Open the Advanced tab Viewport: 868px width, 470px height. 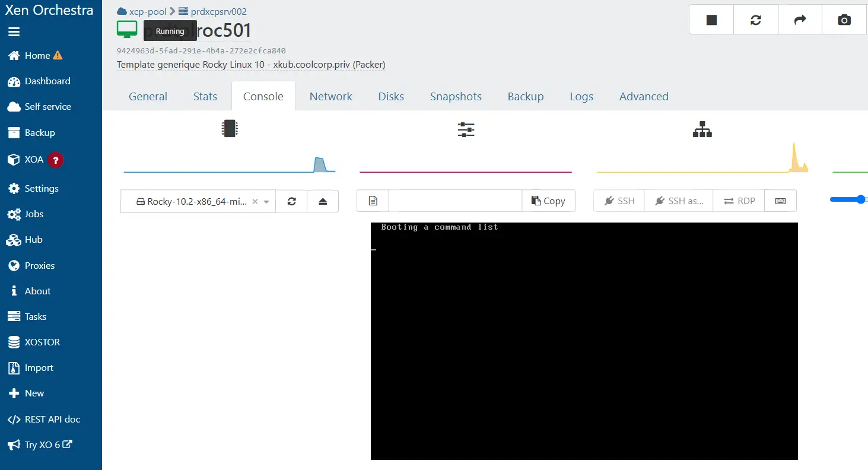[x=644, y=96]
